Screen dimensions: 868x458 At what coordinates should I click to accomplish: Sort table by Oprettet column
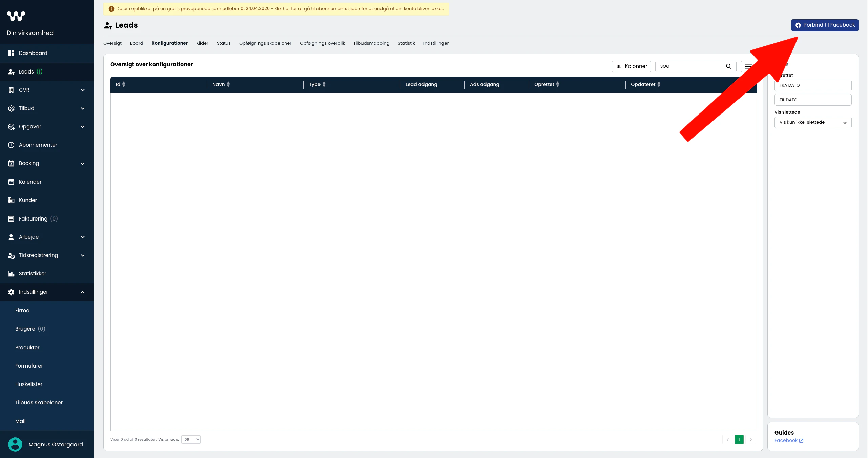558,85
